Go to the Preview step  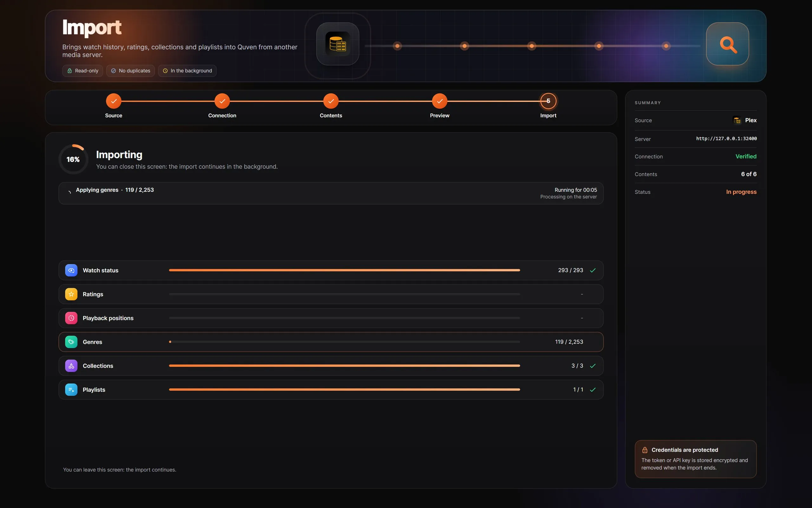click(x=440, y=101)
